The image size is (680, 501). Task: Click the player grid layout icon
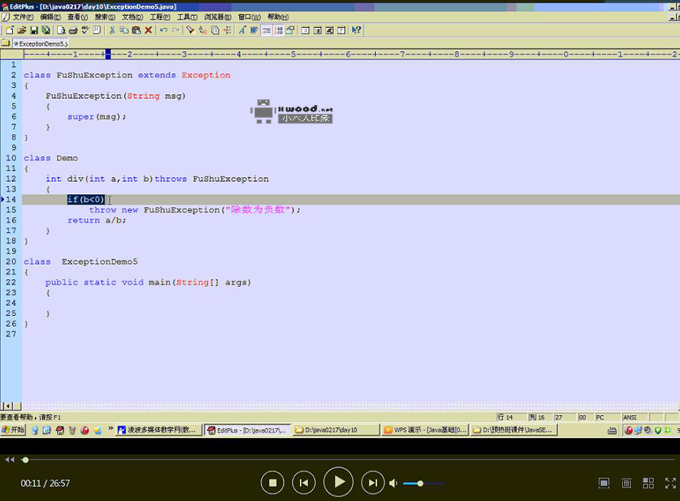(x=648, y=483)
